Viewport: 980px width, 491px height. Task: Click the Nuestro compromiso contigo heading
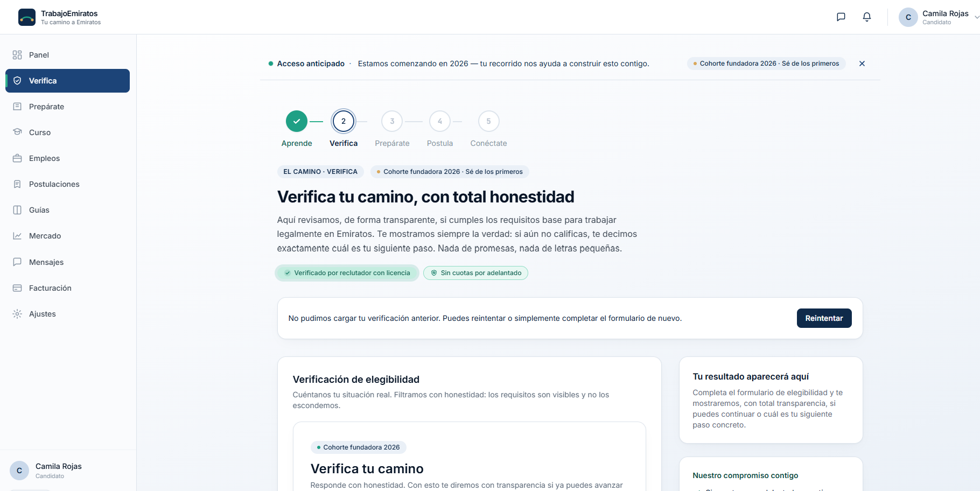[745, 475]
